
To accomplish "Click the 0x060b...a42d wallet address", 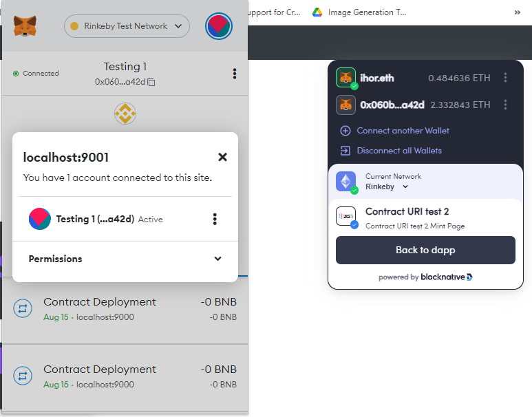I will click(x=392, y=105).
